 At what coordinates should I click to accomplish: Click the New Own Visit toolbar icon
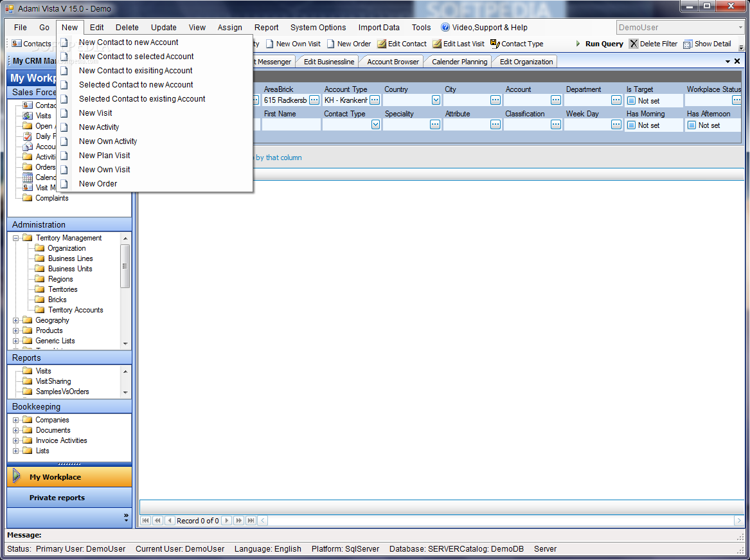pyautogui.click(x=270, y=44)
